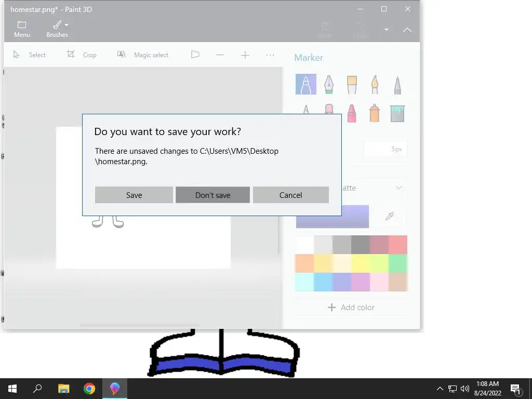Image resolution: width=532 pixels, height=399 pixels.
Task: Open the volume tray icon
Action: point(465,389)
